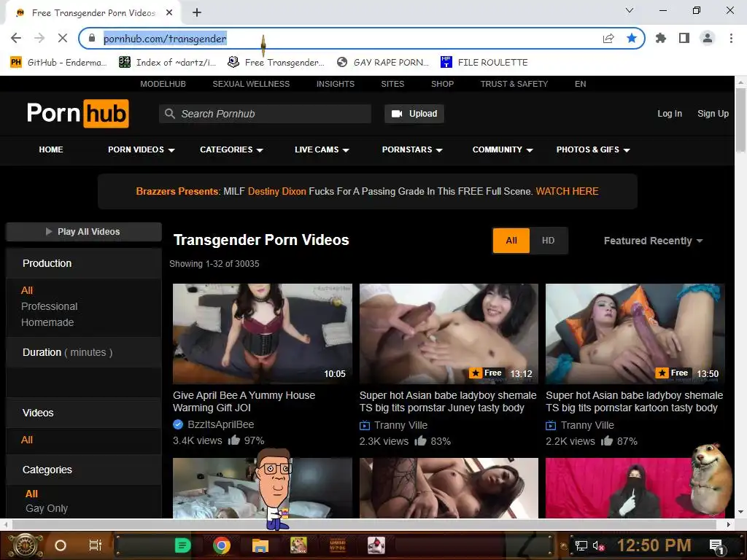Open the GitHub - Enderma... bookmark

[58, 63]
